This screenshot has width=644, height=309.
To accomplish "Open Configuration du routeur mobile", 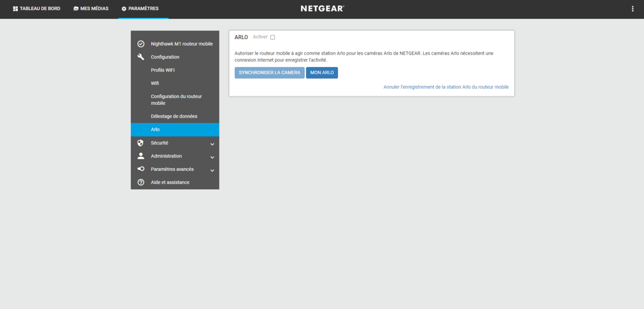I will point(175,99).
